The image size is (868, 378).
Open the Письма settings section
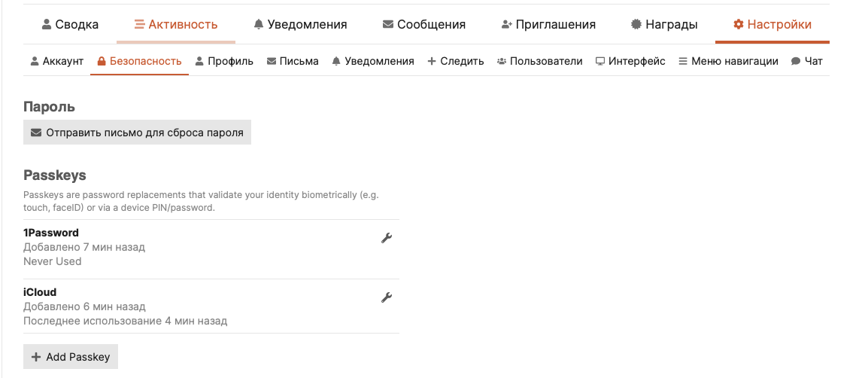click(293, 61)
